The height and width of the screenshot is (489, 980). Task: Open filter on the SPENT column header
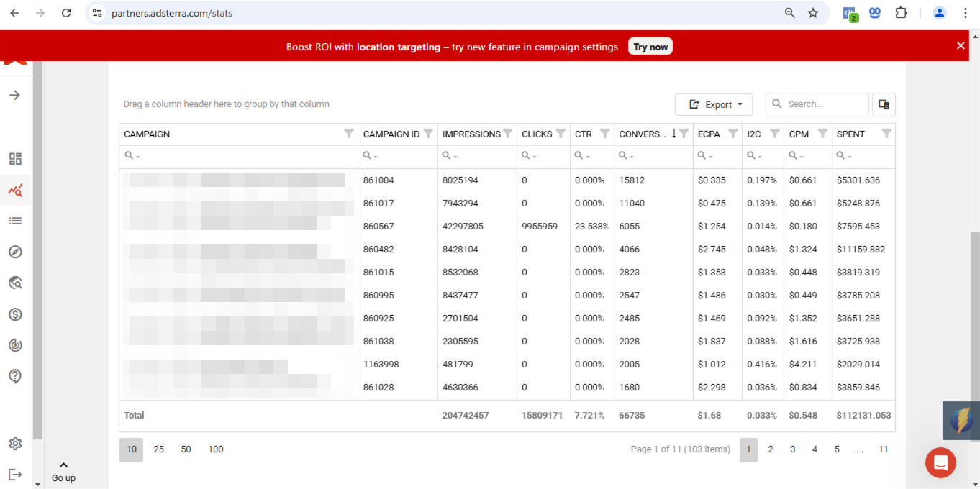886,134
